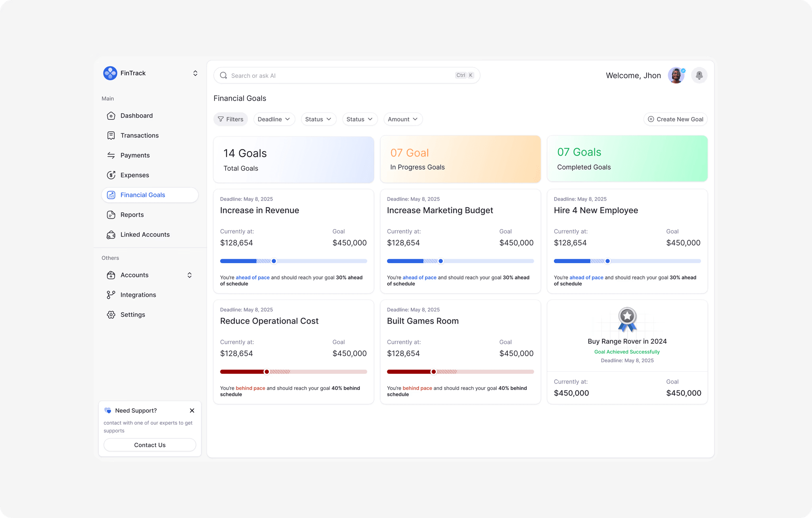Open the Dashboard icon in the sidebar
812x518 pixels.
click(x=111, y=115)
